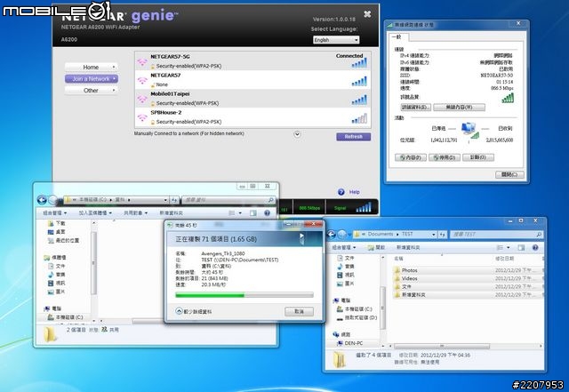Click the NETGEAR57-5G Wi-Fi signal icon
569x392 pixels.
(142, 62)
